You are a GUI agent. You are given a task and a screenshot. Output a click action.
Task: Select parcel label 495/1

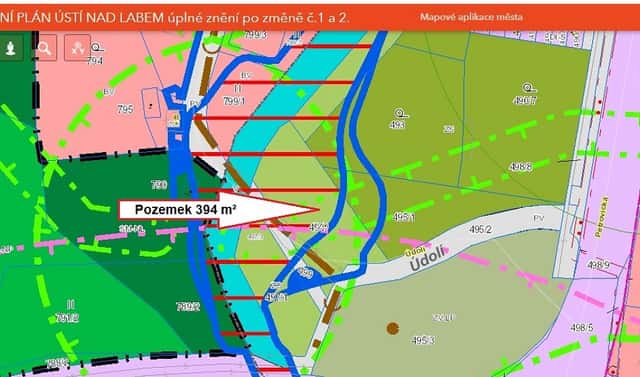point(404,217)
